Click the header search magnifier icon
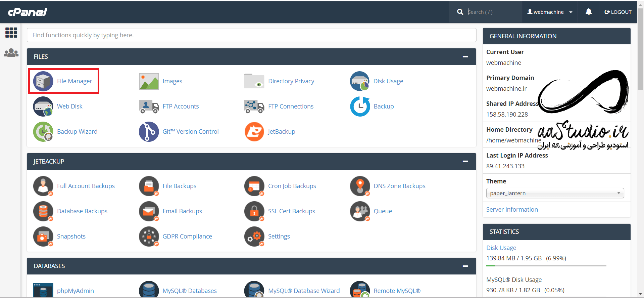644x300 pixels. point(460,12)
